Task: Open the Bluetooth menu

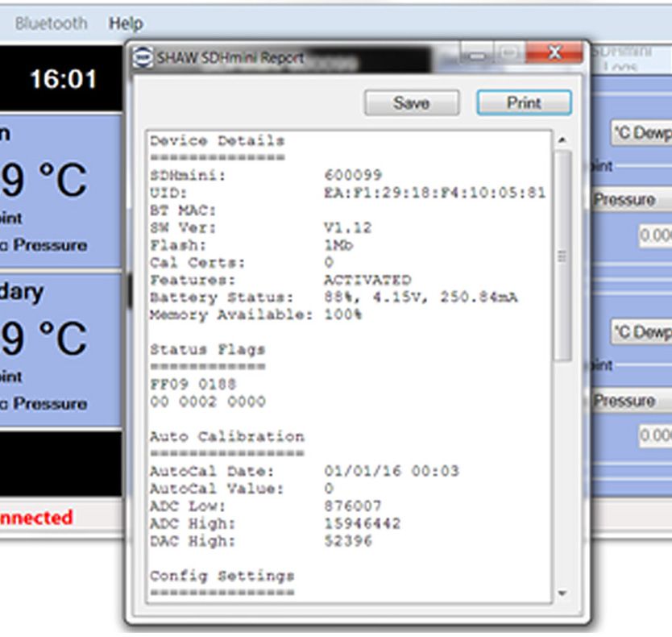Action: (51, 23)
